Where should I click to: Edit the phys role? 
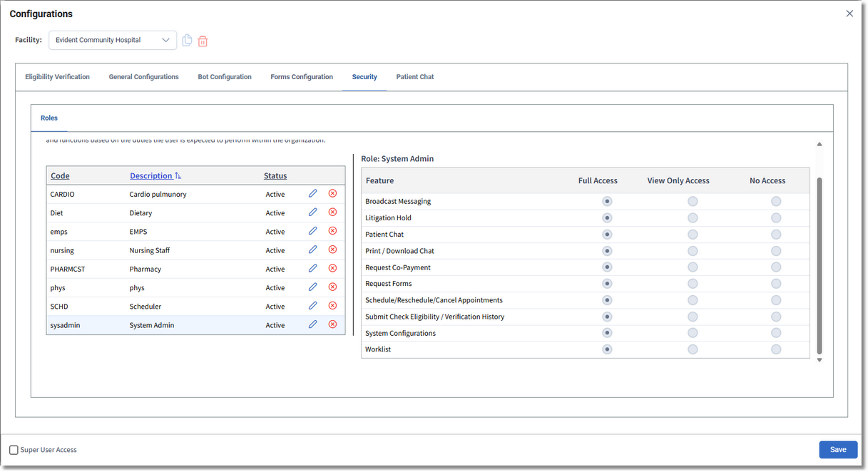(312, 287)
